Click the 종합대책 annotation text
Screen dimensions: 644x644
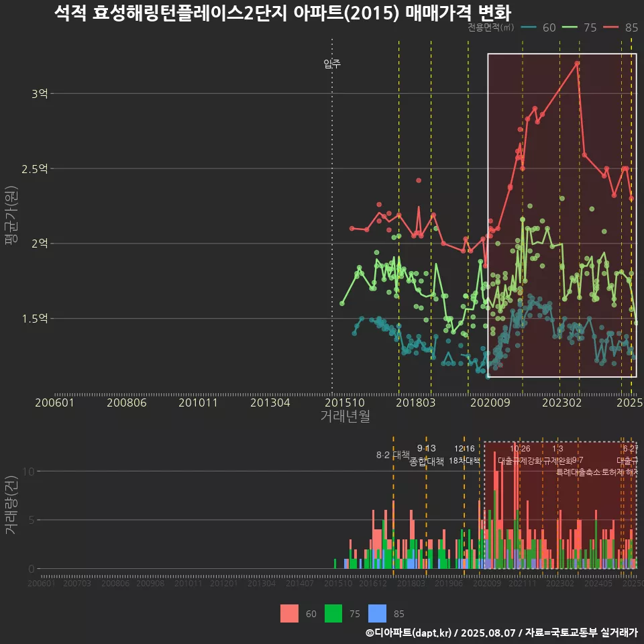pos(427,462)
